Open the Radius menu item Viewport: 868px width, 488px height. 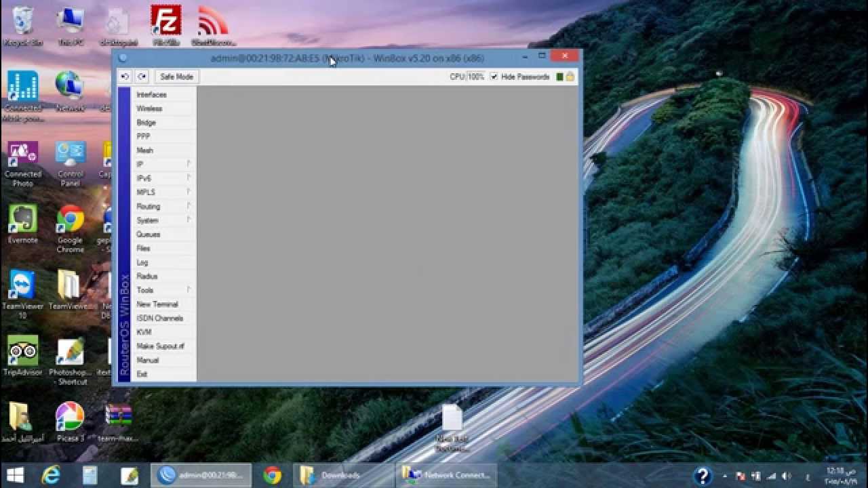coord(163,277)
